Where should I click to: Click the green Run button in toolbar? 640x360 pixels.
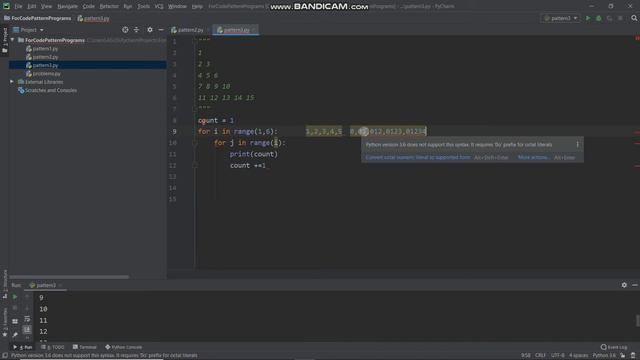click(x=588, y=18)
